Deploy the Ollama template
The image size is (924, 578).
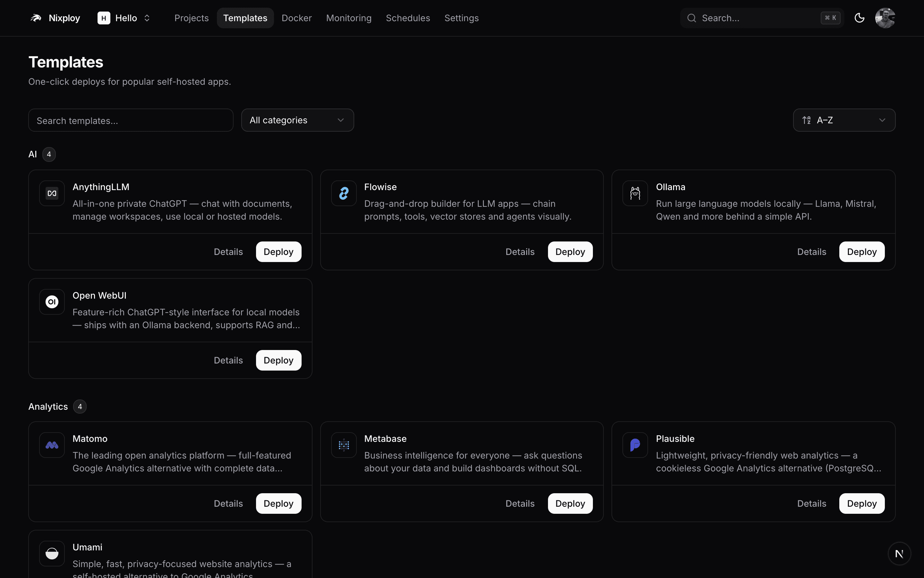tap(862, 252)
